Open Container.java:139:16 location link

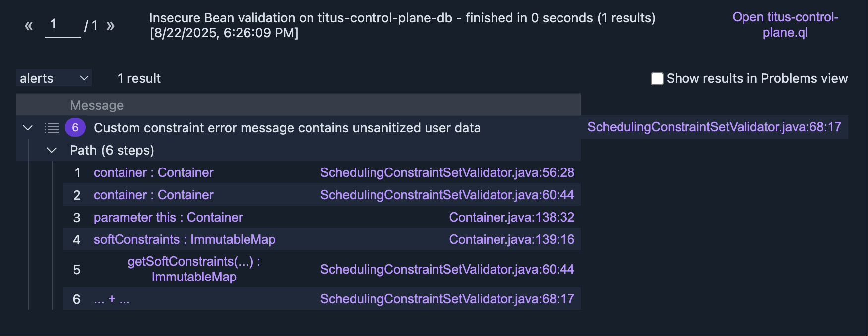(x=511, y=239)
